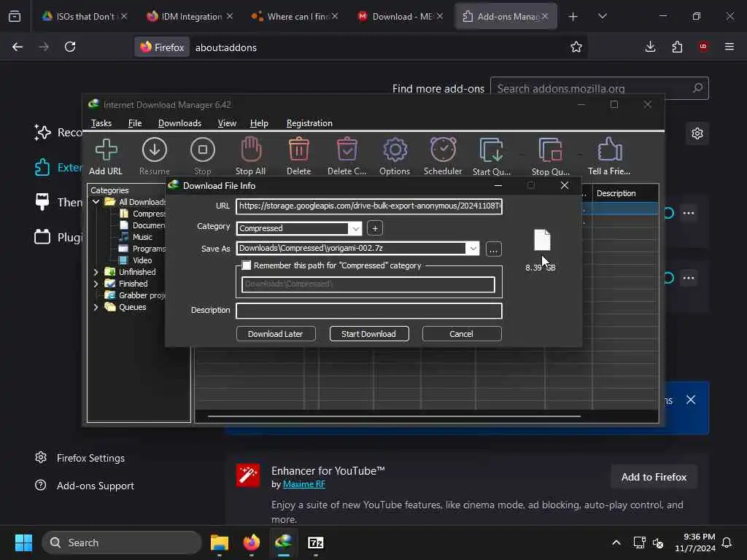Click Windows taskbar Search box

tap(122, 542)
